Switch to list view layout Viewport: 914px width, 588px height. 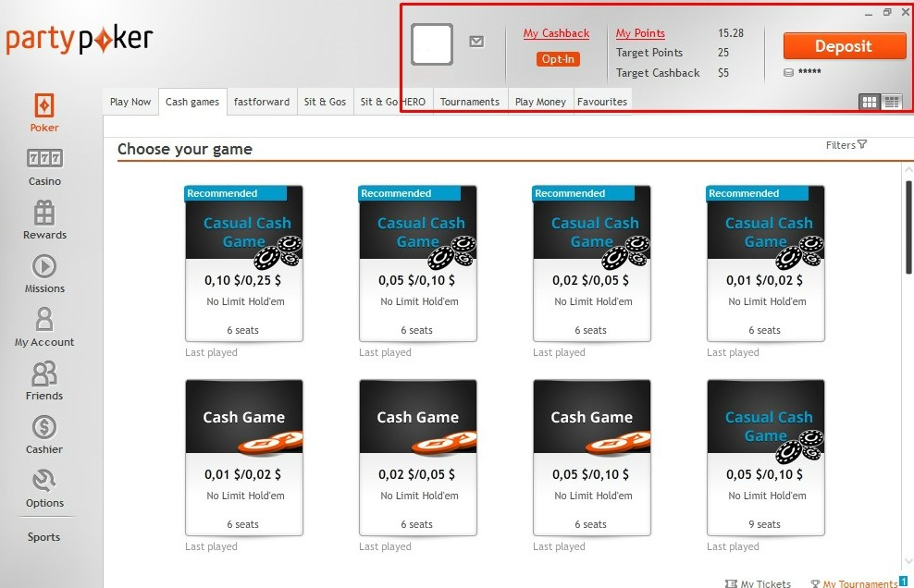coord(892,102)
